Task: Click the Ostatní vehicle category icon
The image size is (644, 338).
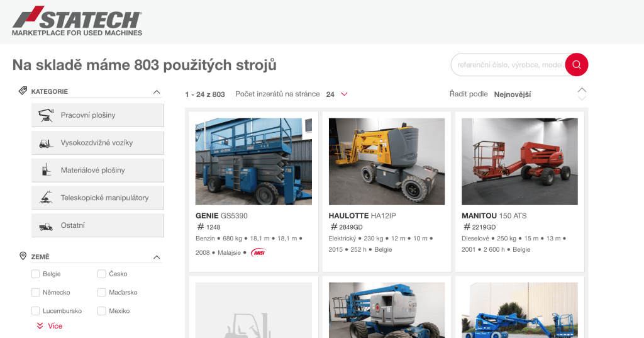Action: (46, 225)
